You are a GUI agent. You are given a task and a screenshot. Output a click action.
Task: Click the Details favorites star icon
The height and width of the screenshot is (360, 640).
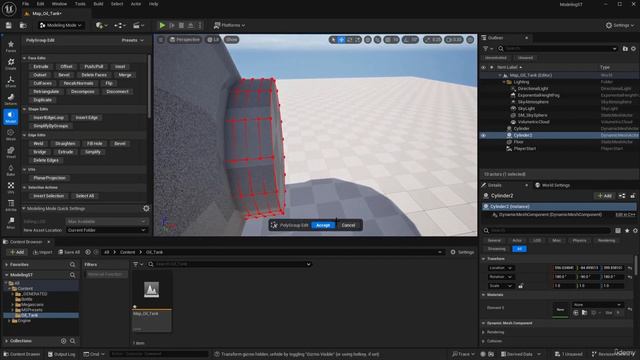point(627,231)
